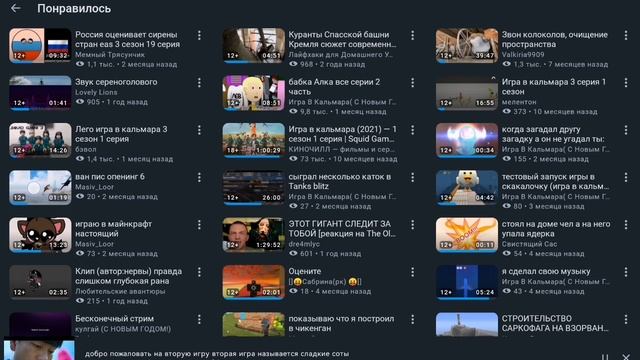Open thumbnail of 'стоял на доме чел' video
Screen dimensions: 640x360
pos(467,235)
